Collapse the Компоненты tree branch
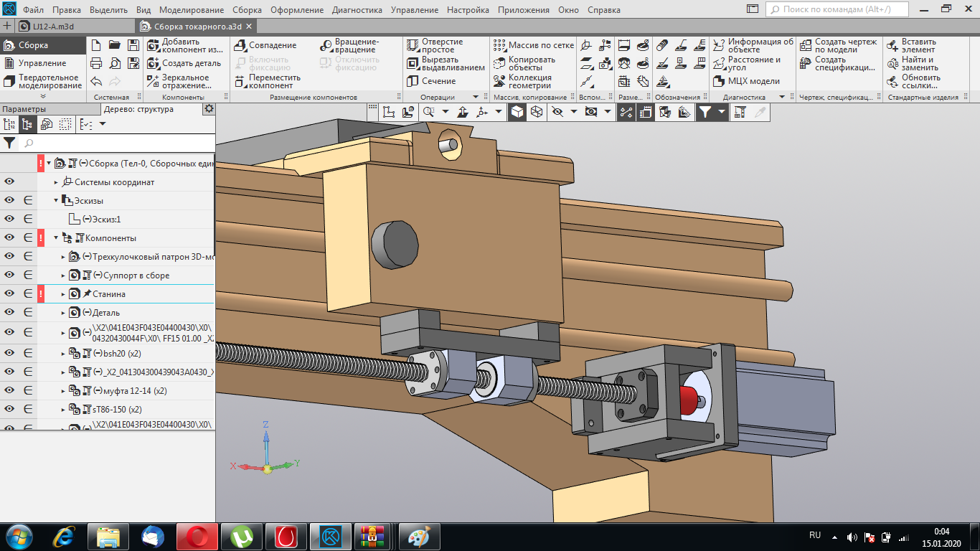The width and height of the screenshot is (980, 551). [56, 238]
